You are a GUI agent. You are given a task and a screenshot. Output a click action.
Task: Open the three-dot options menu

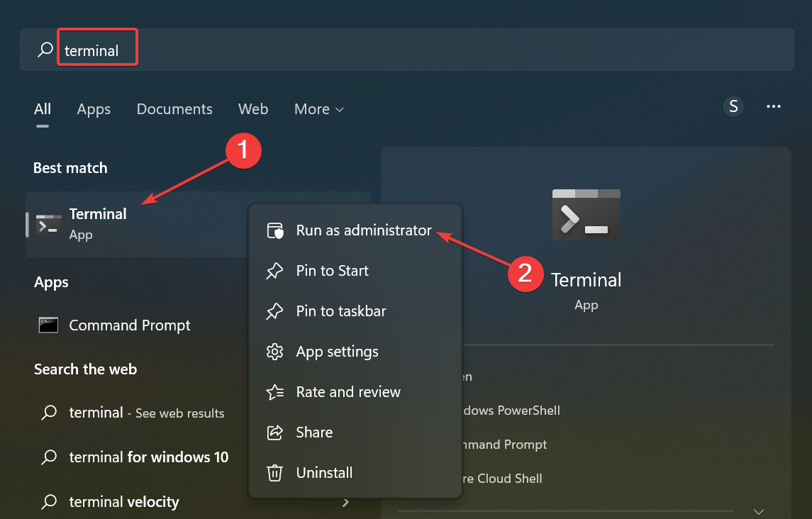(x=774, y=107)
